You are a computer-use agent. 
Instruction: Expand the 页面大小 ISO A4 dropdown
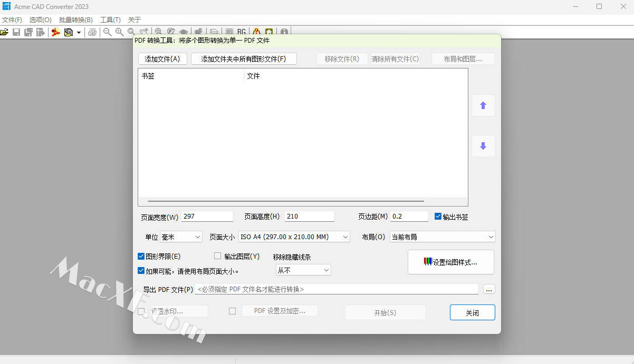click(294, 237)
